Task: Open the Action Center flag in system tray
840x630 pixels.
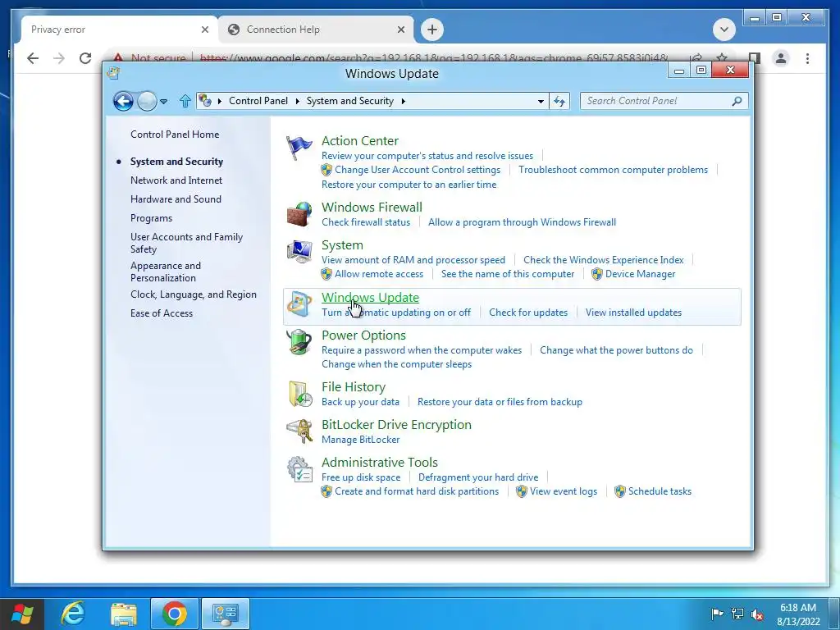Action: (717, 614)
